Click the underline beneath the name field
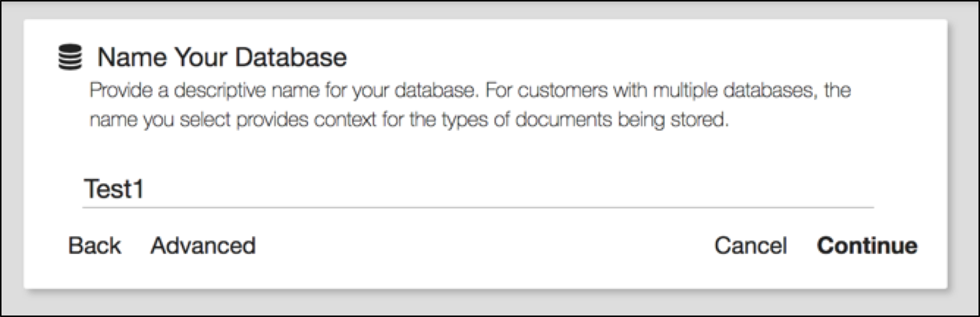This screenshot has height=317, width=980. tap(477, 207)
